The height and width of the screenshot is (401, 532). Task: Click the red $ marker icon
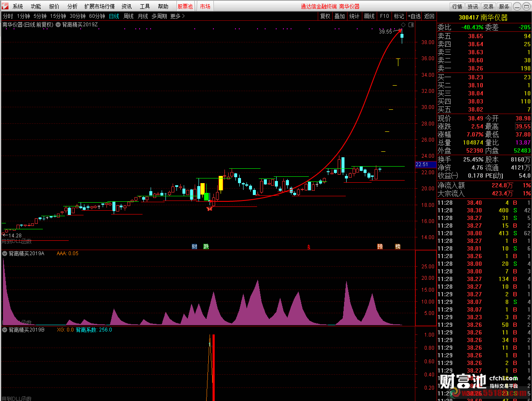(309, 247)
